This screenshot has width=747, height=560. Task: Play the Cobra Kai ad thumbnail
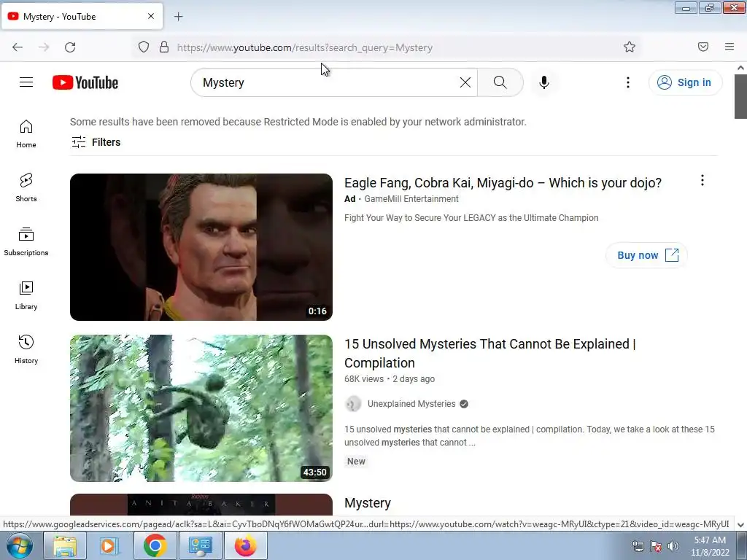(201, 246)
